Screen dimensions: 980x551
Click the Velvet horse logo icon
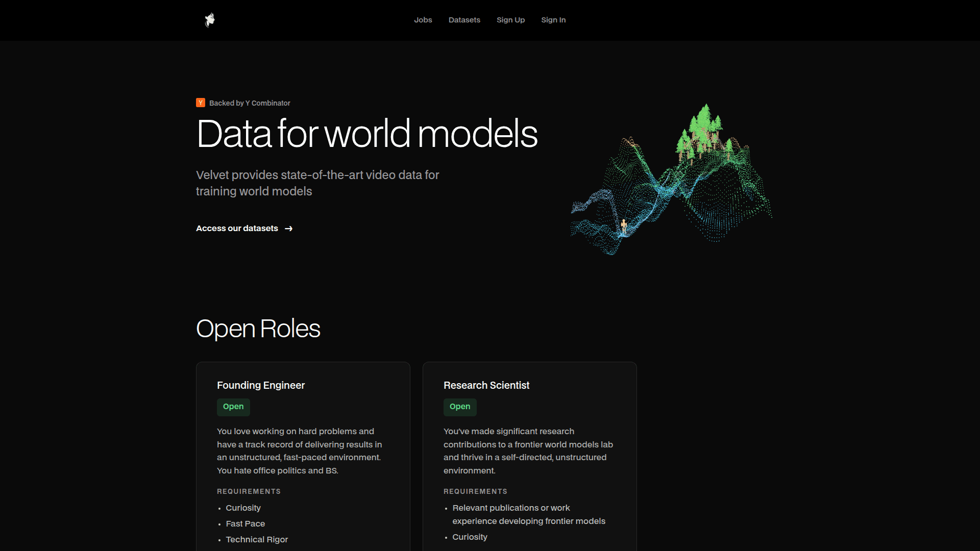[210, 20]
